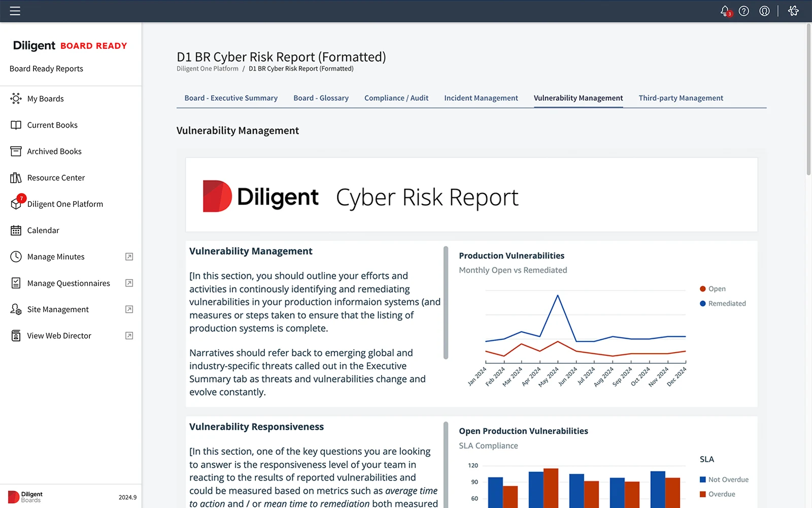Select the Vulnerability Management tab

[x=578, y=98]
